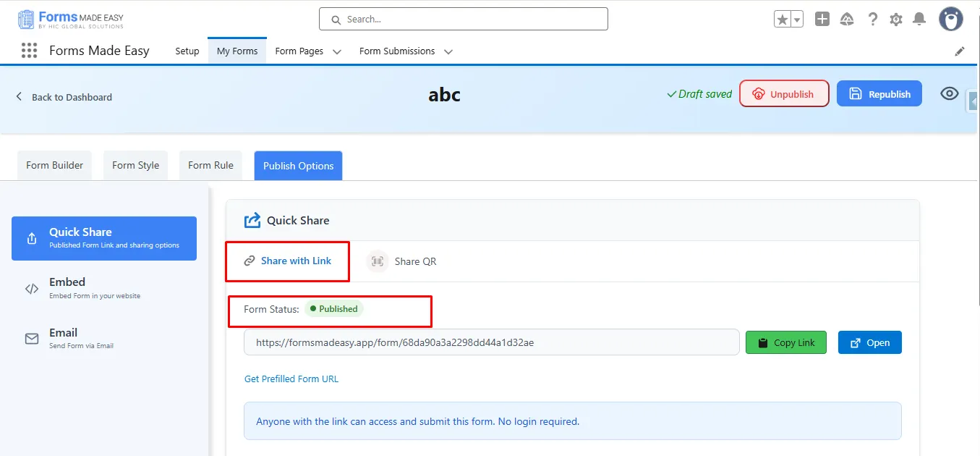Expand the collapsed side panel arrow
The width and height of the screenshot is (980, 456).
[973, 101]
